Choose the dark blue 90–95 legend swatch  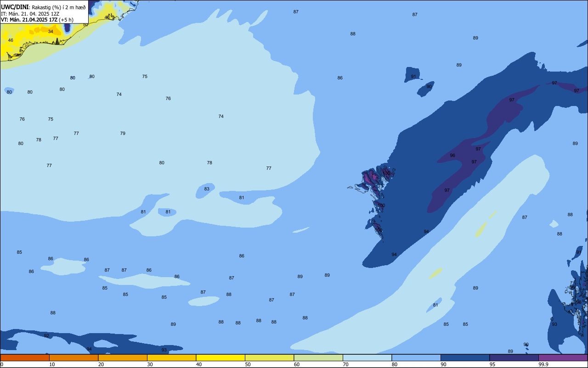[465, 357]
